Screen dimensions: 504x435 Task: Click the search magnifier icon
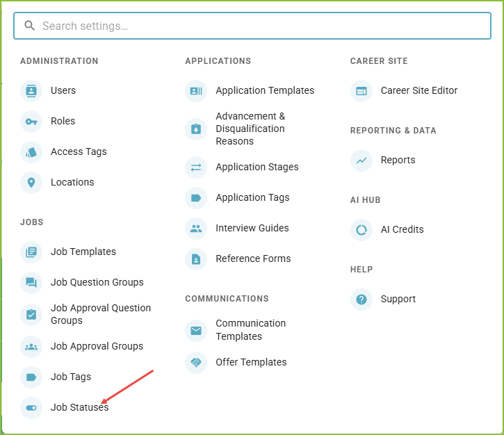click(30, 26)
